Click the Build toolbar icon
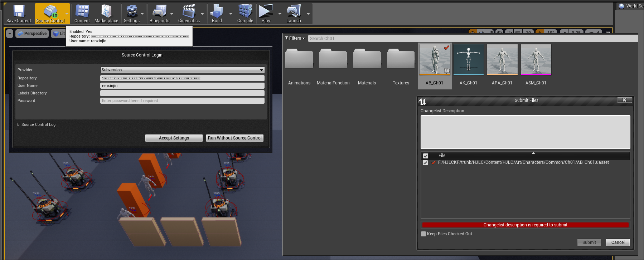 tap(217, 14)
